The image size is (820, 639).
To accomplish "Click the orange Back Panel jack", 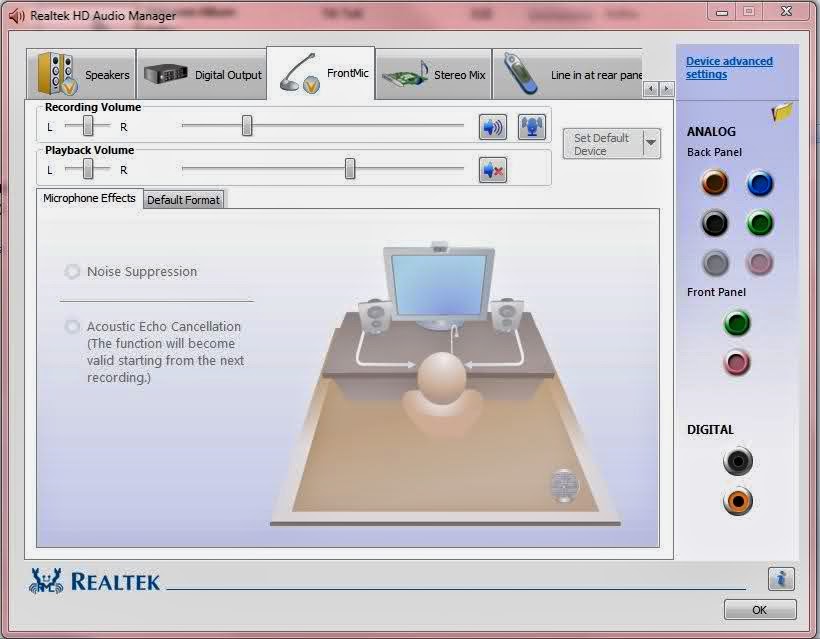I will 715,182.
